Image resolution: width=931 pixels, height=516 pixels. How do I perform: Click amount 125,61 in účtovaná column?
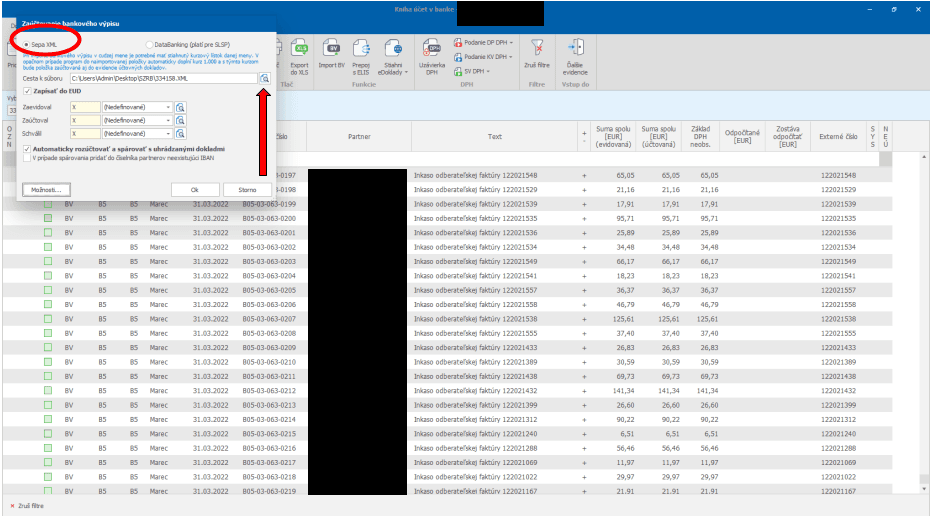669,319
